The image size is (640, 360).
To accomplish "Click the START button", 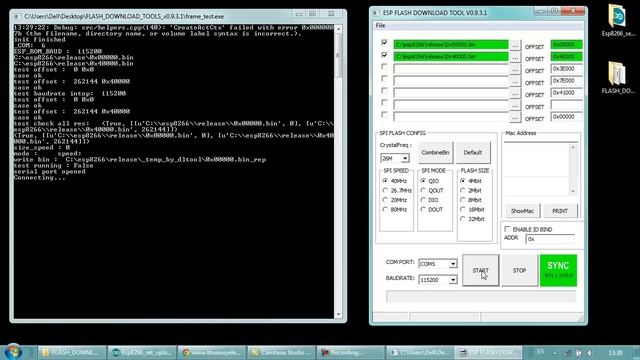I will pyautogui.click(x=480, y=270).
